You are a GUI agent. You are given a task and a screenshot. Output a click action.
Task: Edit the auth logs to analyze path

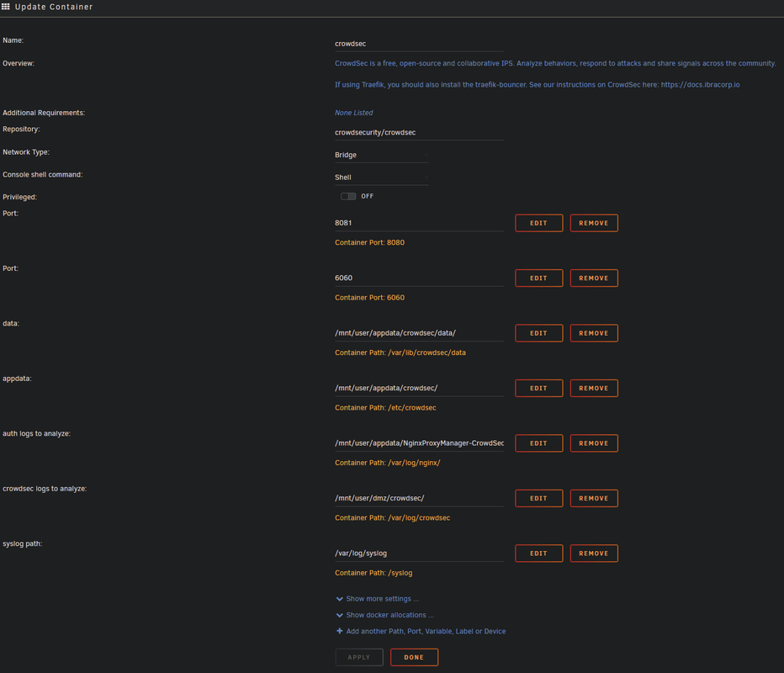coord(539,443)
